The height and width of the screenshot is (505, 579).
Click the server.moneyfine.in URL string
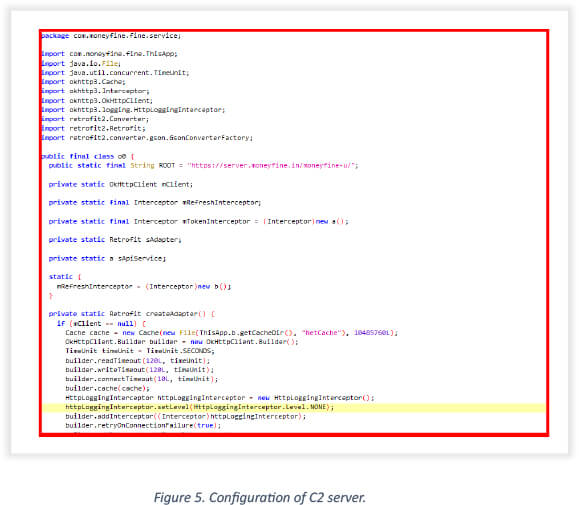pos(271,166)
